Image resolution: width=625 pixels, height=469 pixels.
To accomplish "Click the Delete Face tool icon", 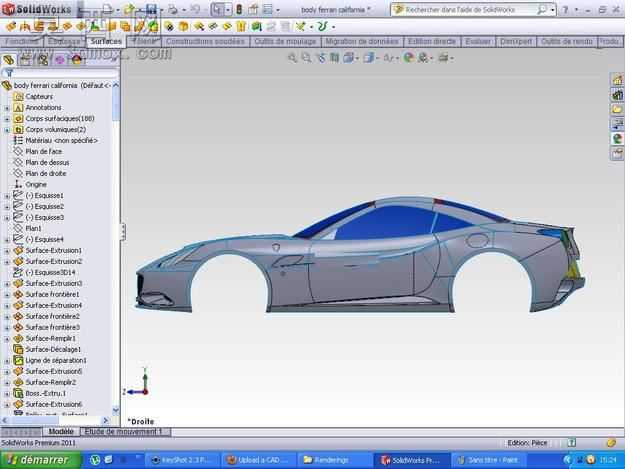I will 169,27.
